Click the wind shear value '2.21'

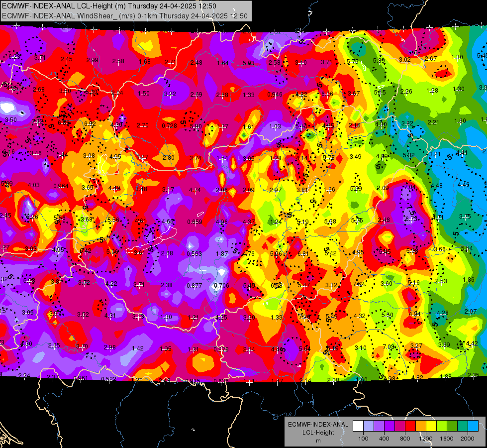[433, 122]
